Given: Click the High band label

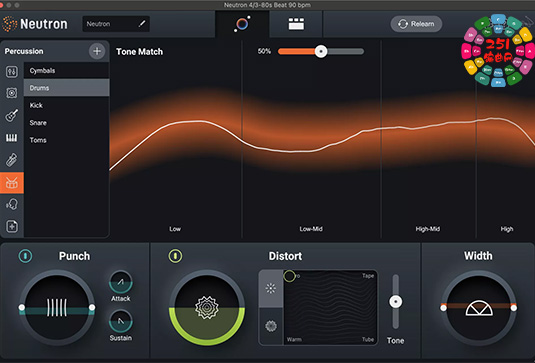Looking at the screenshot, I should [507, 229].
